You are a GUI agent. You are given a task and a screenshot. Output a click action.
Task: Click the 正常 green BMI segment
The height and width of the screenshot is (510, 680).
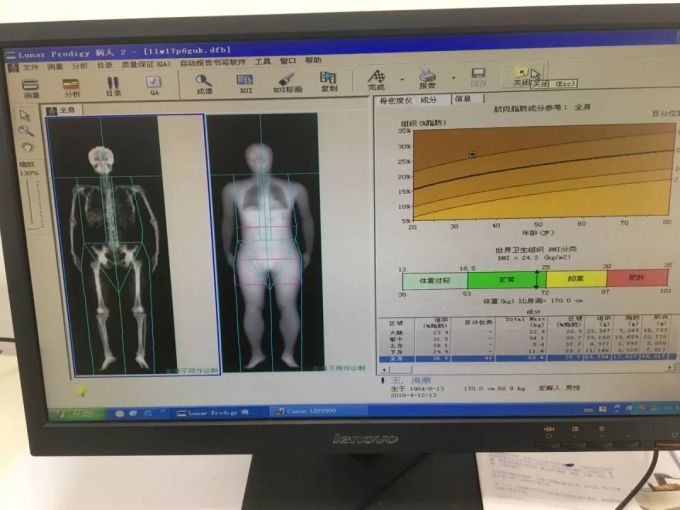(507, 280)
